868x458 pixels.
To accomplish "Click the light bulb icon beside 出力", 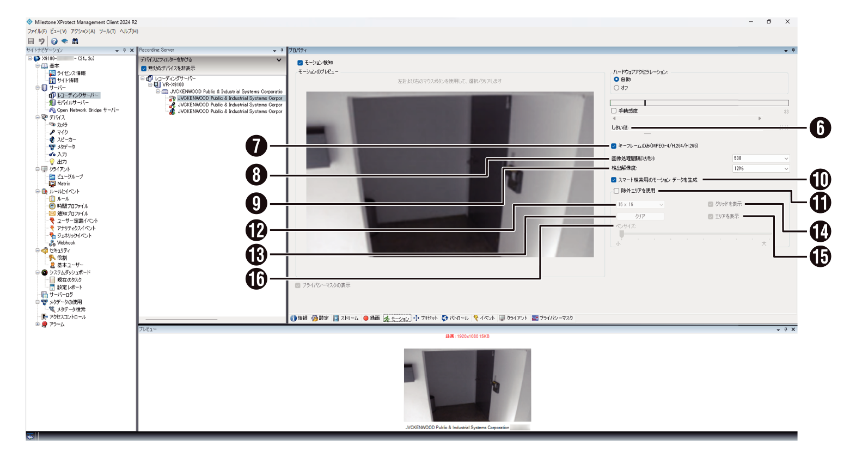I will [52, 162].
